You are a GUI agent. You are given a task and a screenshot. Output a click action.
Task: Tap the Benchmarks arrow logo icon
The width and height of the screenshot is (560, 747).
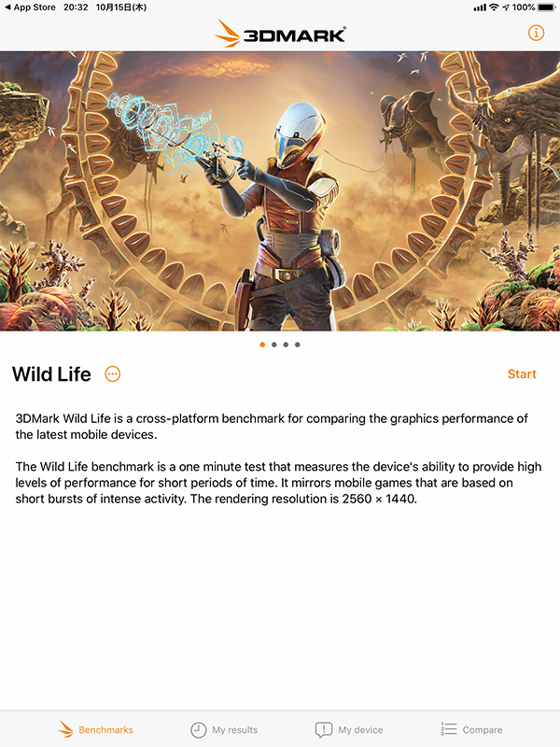pyautogui.click(x=65, y=729)
